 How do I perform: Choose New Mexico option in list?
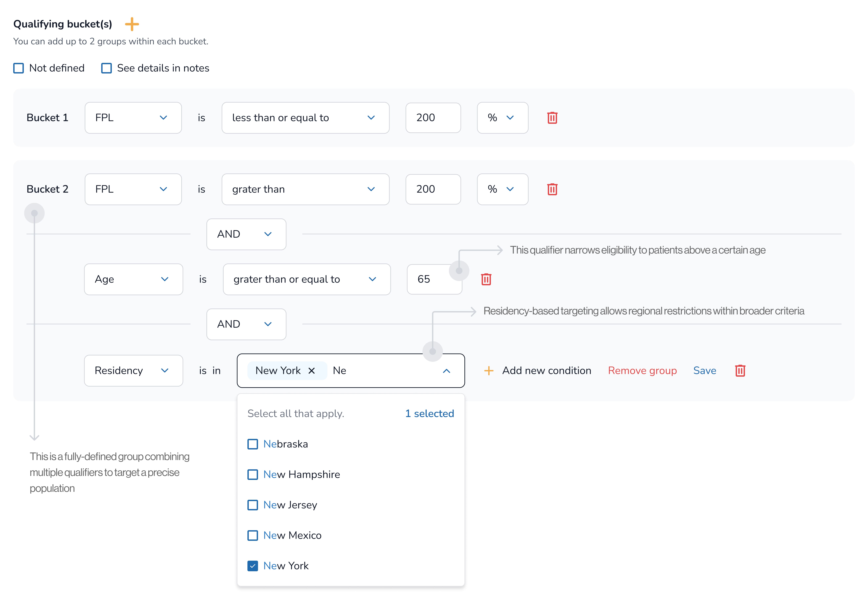(x=253, y=536)
